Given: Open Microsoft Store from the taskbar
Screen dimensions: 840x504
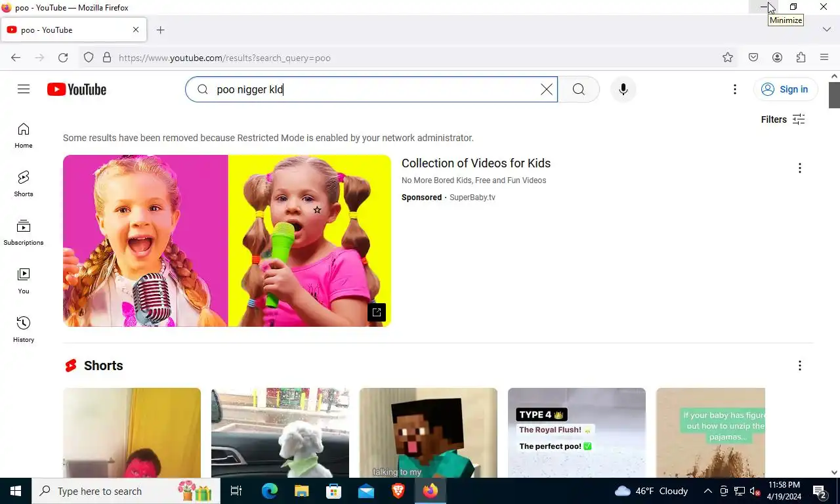Looking at the screenshot, I should [334, 491].
